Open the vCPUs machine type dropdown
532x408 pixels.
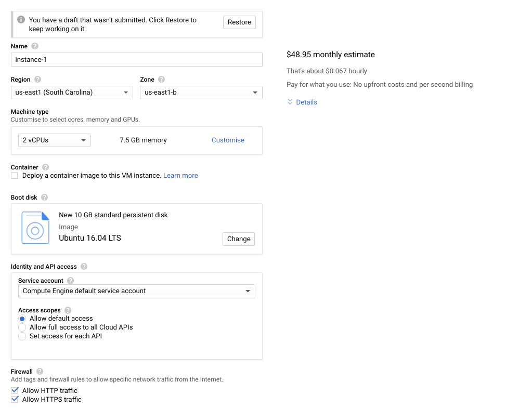point(54,140)
